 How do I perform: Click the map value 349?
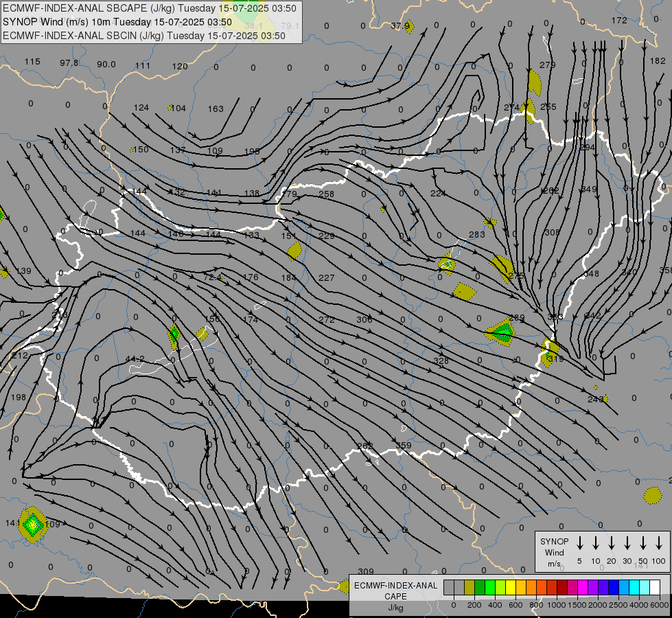pos(589,189)
